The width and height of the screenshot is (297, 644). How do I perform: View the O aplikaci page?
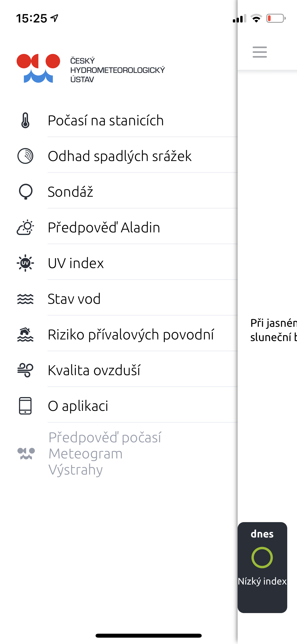pyautogui.click(x=78, y=406)
